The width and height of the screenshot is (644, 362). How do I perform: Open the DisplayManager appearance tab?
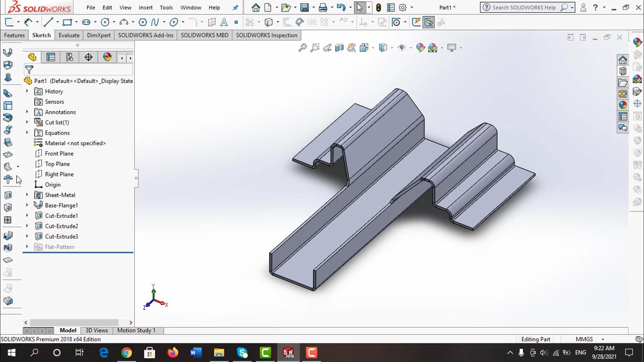[107, 57]
